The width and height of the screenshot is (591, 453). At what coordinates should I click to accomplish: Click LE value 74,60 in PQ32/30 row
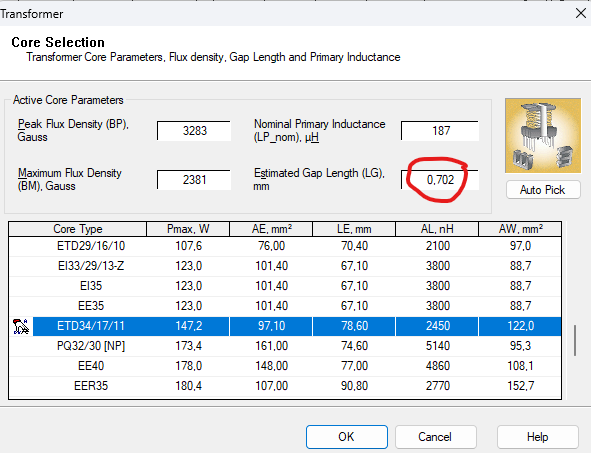tap(354, 346)
